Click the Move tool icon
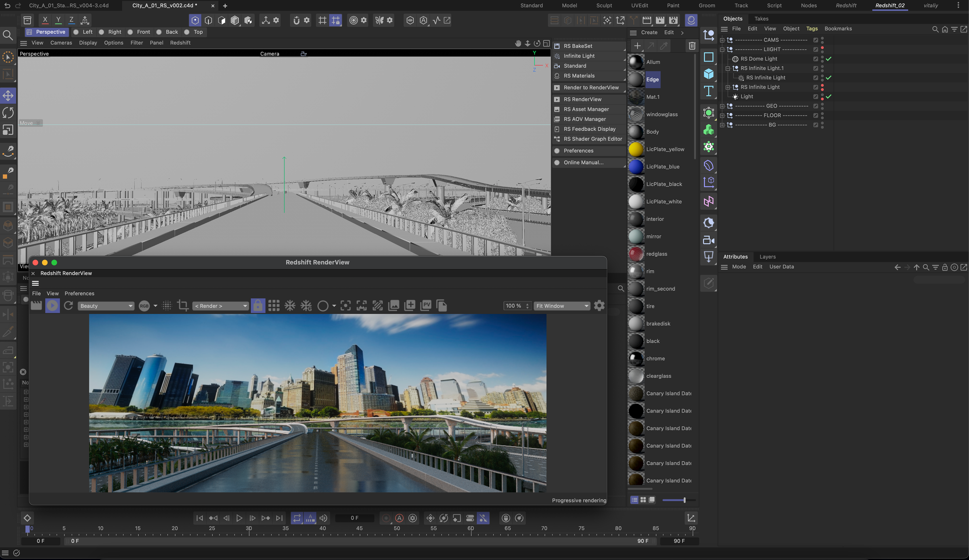Viewport: 969px width, 560px height. coord(8,96)
